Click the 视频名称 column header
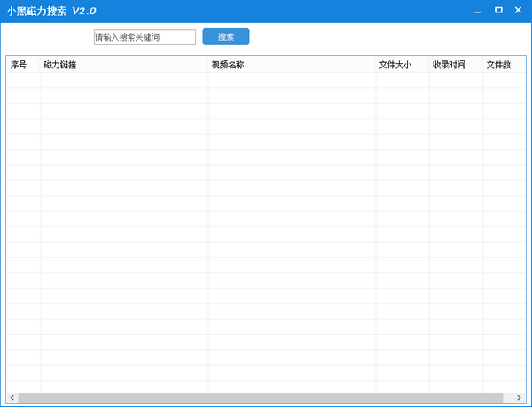 coord(292,65)
